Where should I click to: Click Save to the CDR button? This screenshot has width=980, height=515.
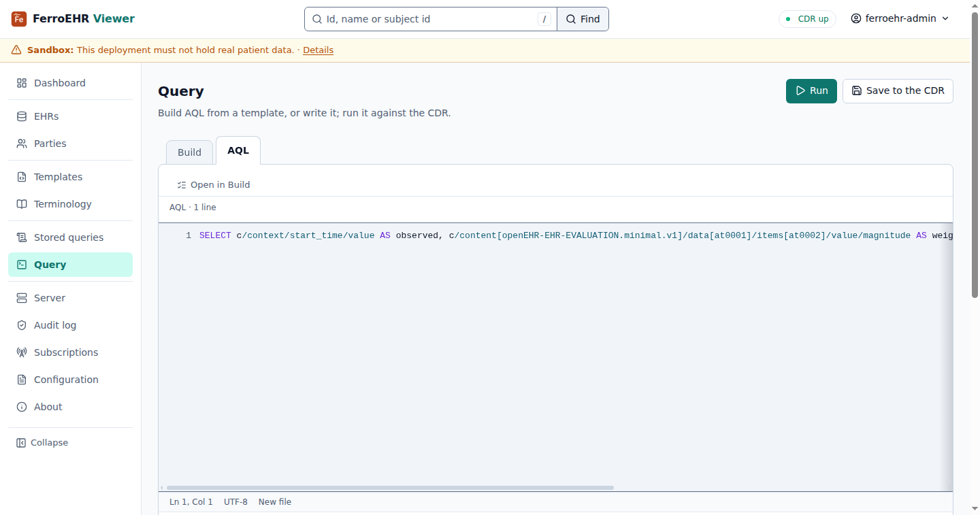coord(898,90)
